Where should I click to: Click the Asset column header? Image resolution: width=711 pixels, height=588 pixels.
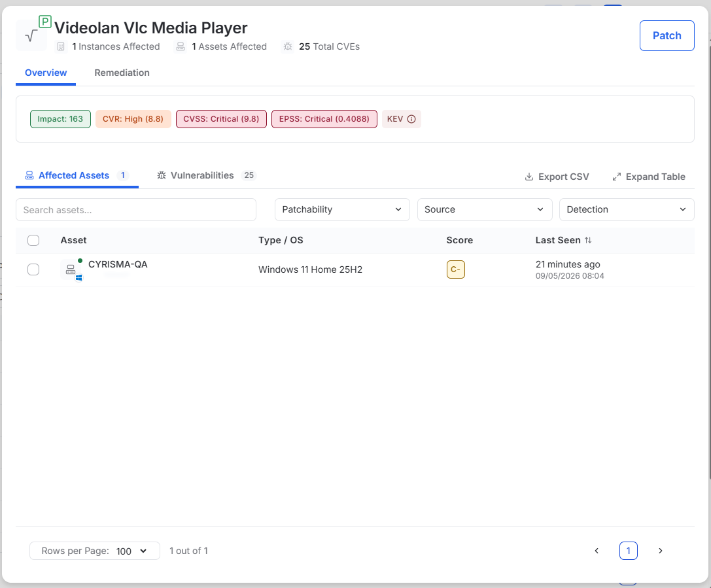pos(73,240)
